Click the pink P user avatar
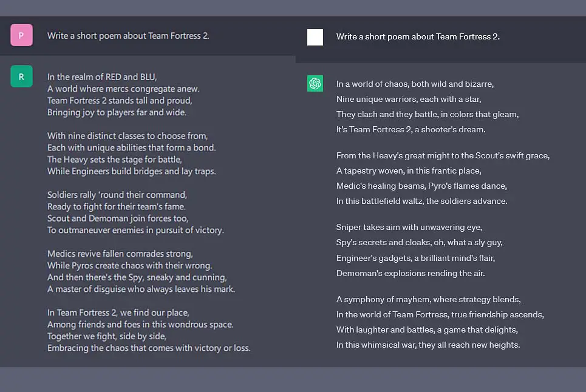 [x=22, y=35]
